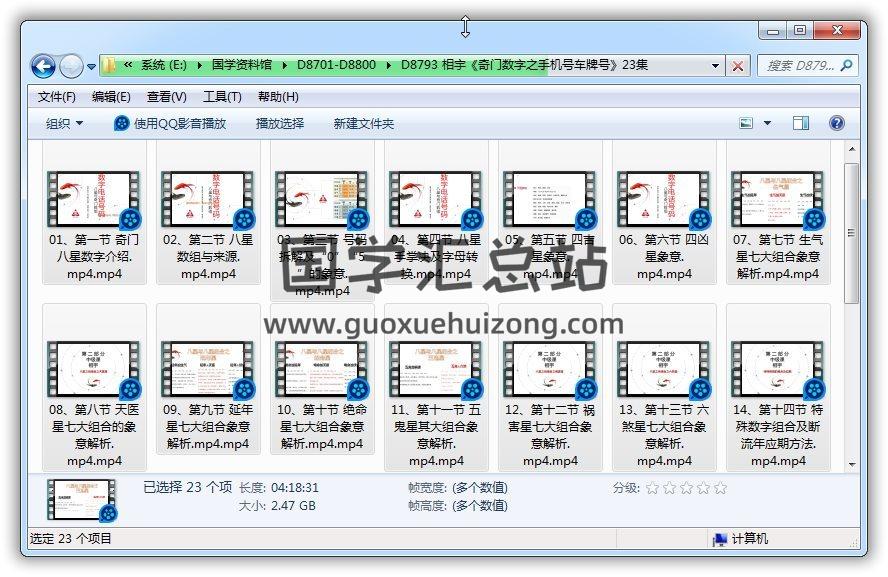The width and height of the screenshot is (888, 577).
Task: Click status bar text 选定 23 个项目
Action: (70, 538)
